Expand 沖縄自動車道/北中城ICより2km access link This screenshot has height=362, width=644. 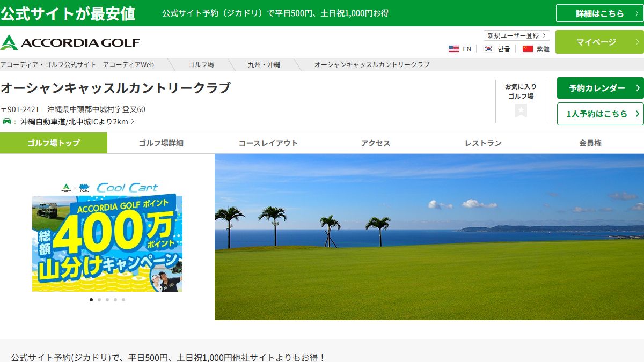(x=77, y=121)
